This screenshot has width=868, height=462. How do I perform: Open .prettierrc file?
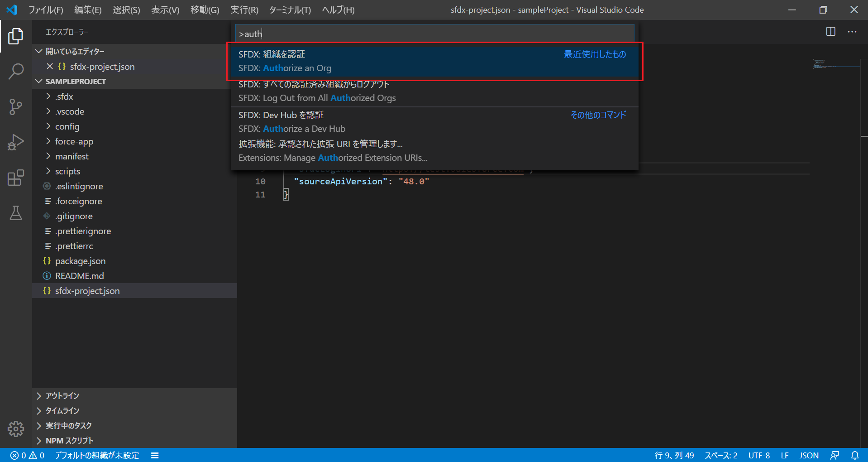click(x=134, y=246)
